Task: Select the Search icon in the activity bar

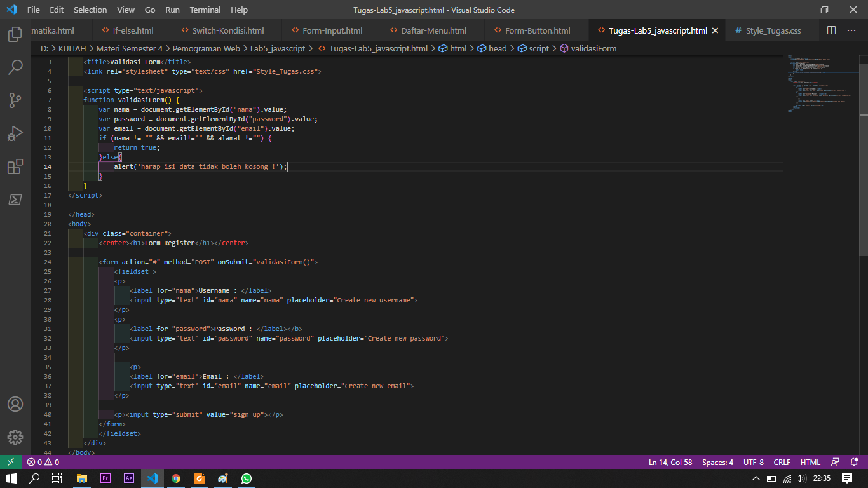Action: [15, 67]
